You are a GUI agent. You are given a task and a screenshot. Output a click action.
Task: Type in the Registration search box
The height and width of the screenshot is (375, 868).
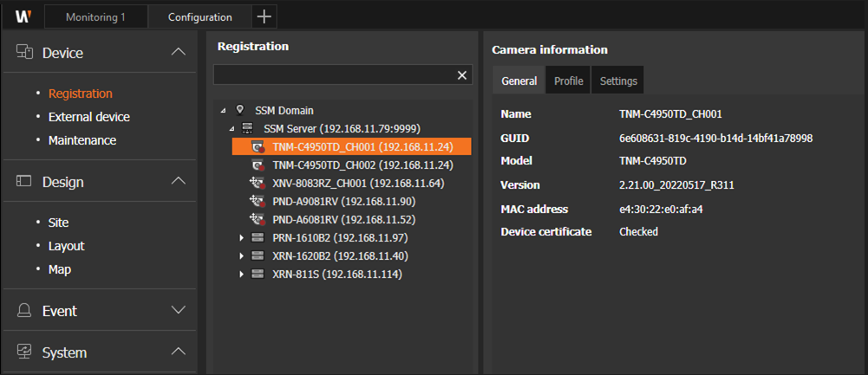(334, 75)
